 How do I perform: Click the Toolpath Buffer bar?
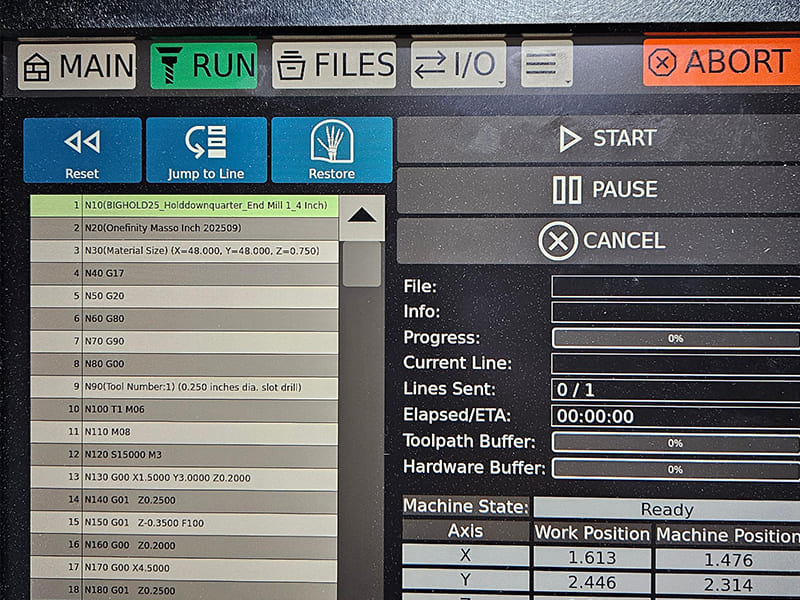pos(676,443)
